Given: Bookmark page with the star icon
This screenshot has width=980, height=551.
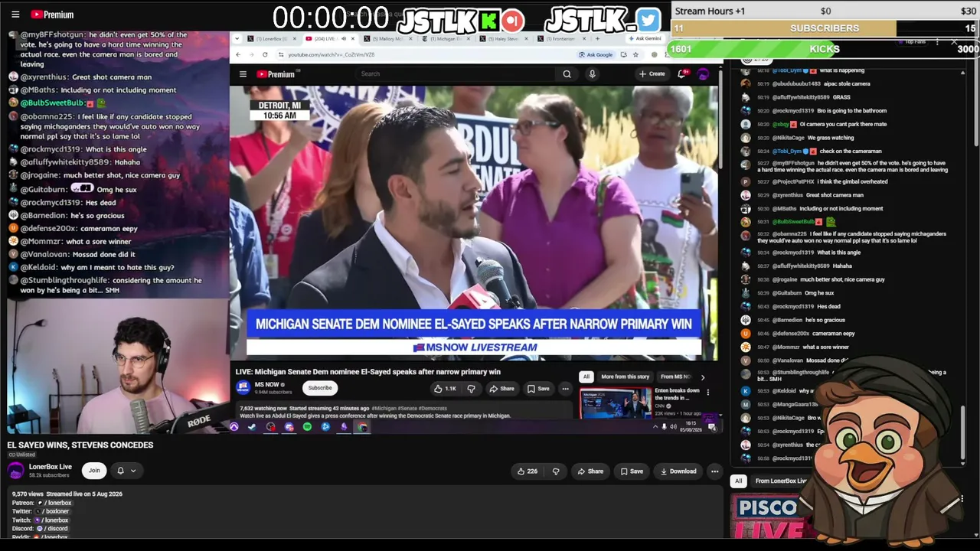Looking at the screenshot, I should [635, 54].
